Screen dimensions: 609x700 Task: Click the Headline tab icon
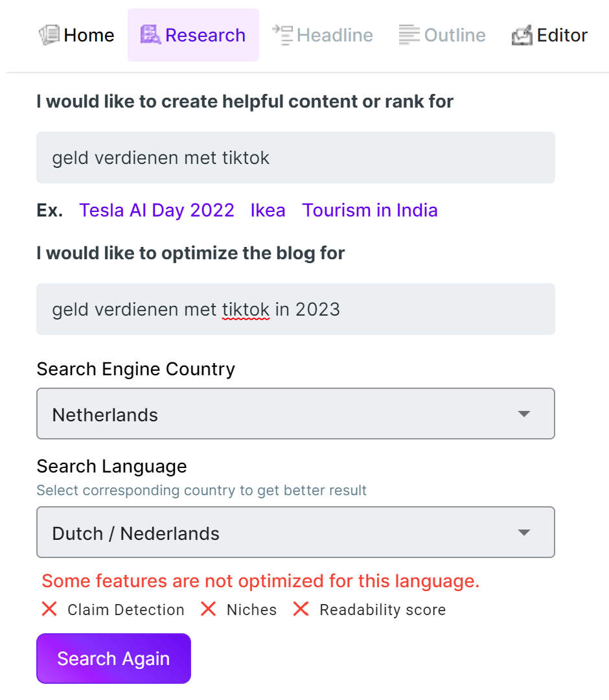[x=282, y=35]
